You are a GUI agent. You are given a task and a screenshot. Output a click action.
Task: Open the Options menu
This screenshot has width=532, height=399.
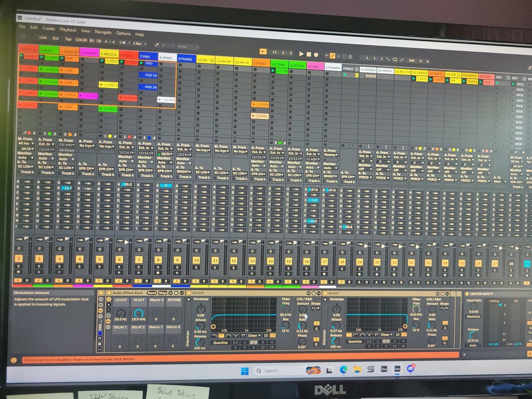tap(123, 33)
